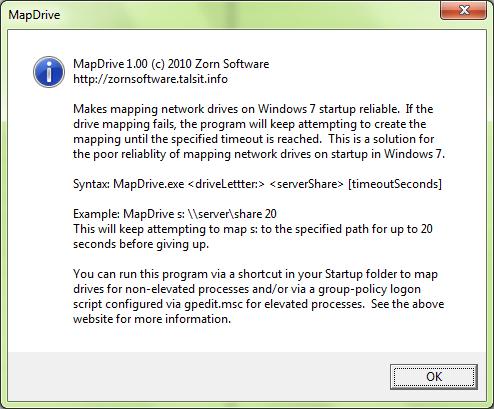Click the zornsoftware.talsit.info URL text
This screenshot has width=494, height=409.
(150, 79)
